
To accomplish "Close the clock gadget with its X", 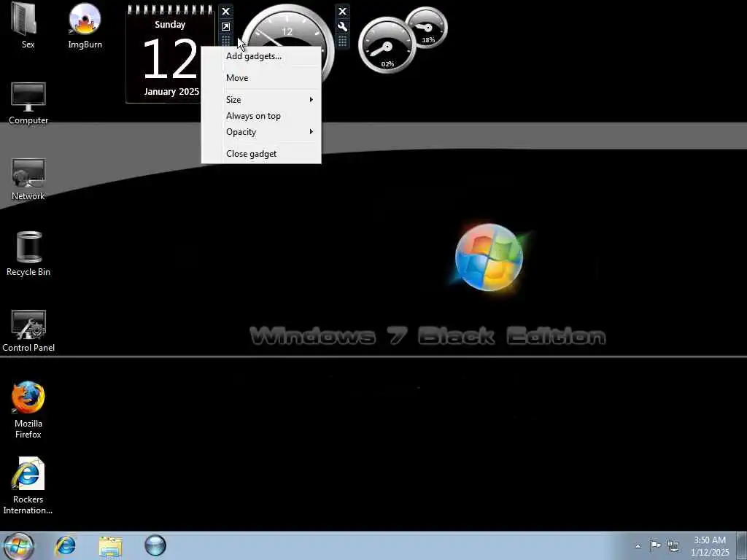I will pos(342,12).
